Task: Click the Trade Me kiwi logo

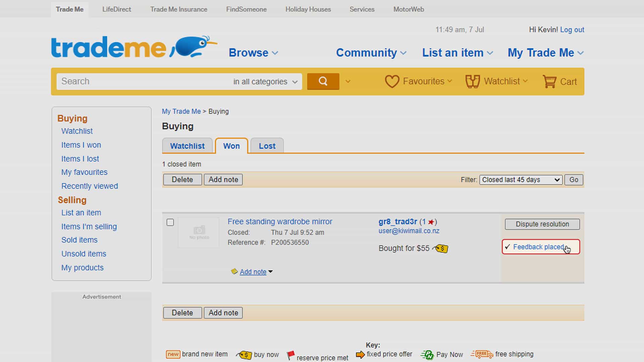Action: tap(134, 47)
